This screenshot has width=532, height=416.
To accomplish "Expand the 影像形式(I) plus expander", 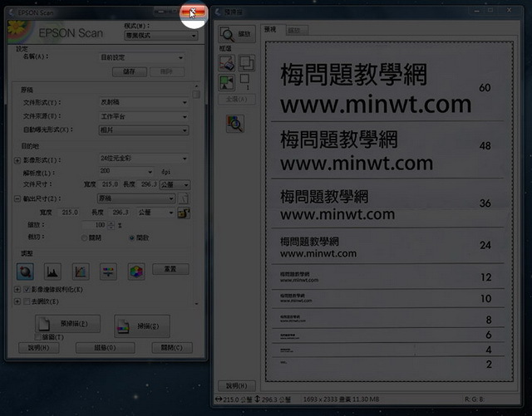I will coord(17,160).
